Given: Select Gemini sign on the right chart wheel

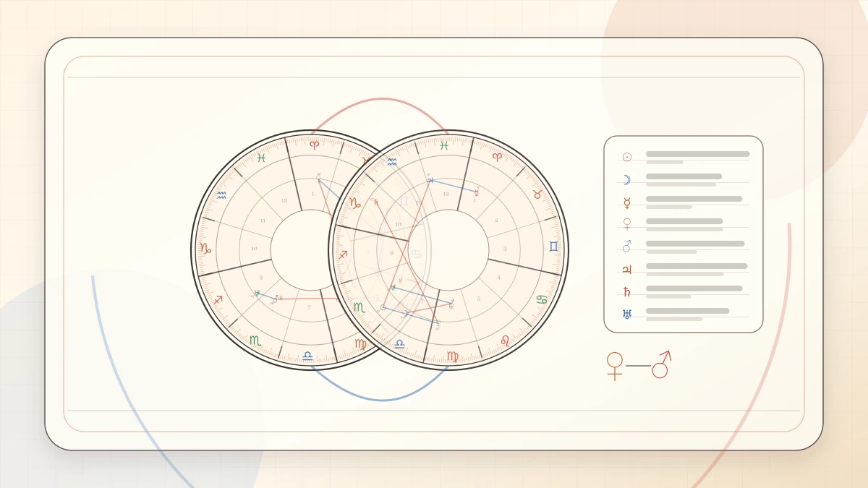Looking at the screenshot, I should (x=553, y=247).
